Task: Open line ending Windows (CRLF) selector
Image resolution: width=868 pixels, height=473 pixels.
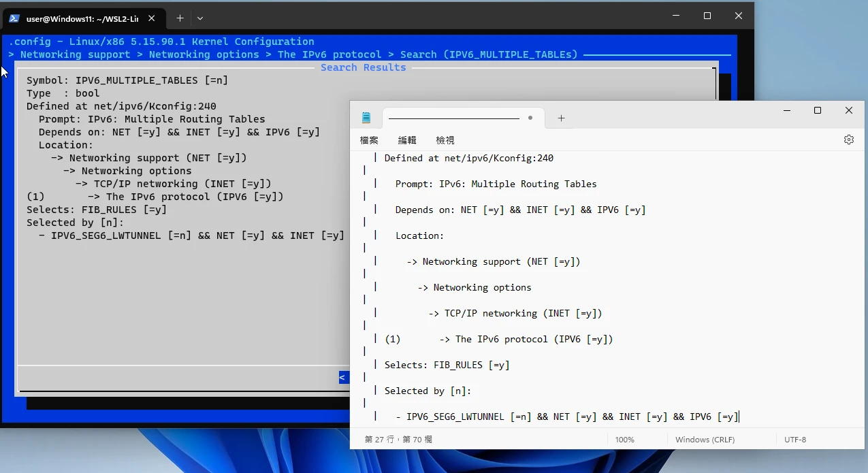Action: (x=705, y=440)
